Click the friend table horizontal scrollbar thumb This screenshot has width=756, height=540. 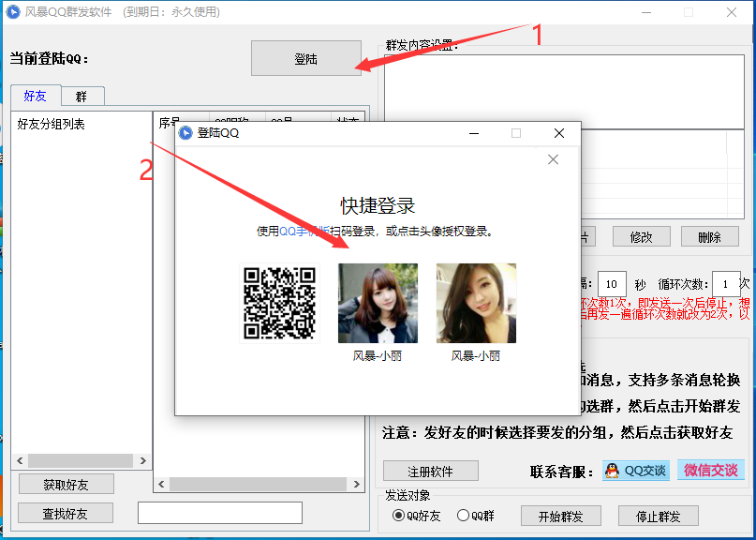tap(258, 484)
